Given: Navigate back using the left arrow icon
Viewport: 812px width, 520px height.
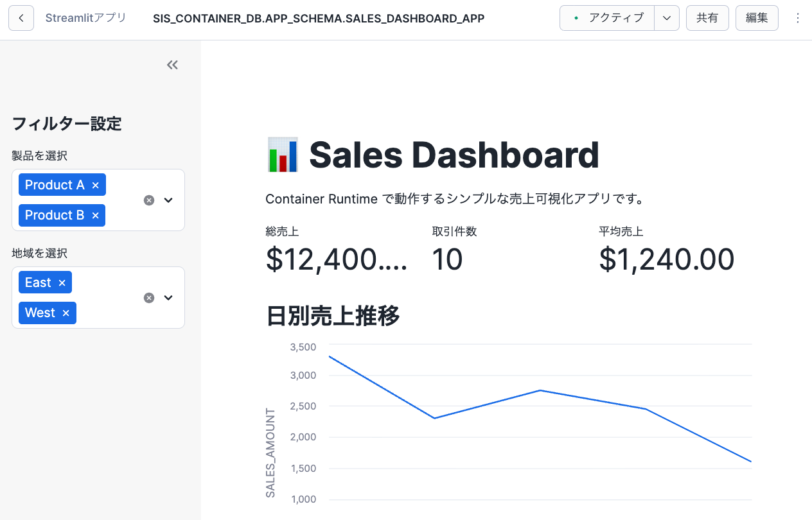Looking at the screenshot, I should [21, 17].
